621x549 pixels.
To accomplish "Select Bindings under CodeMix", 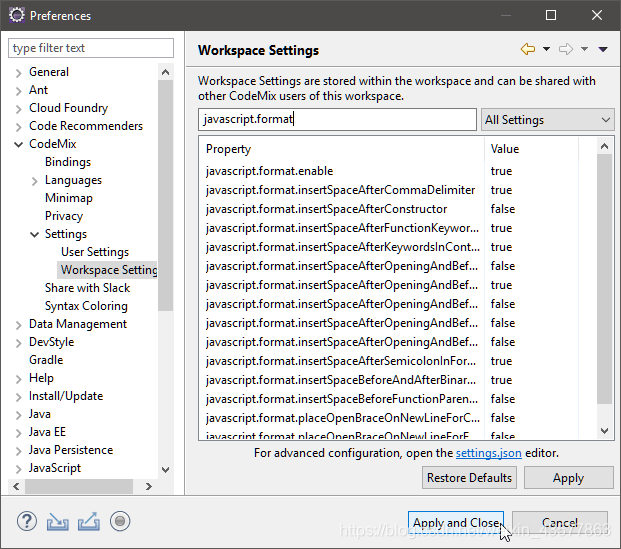I will point(68,162).
